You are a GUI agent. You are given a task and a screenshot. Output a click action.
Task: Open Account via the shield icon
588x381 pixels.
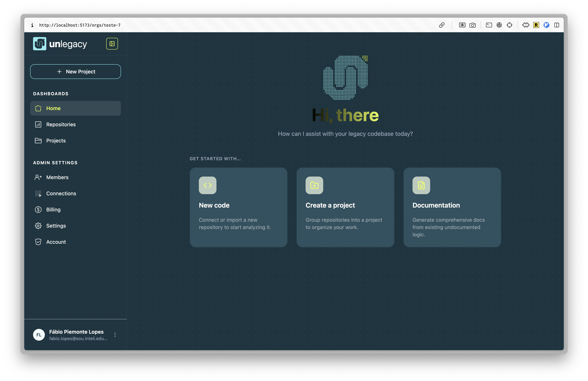point(38,242)
